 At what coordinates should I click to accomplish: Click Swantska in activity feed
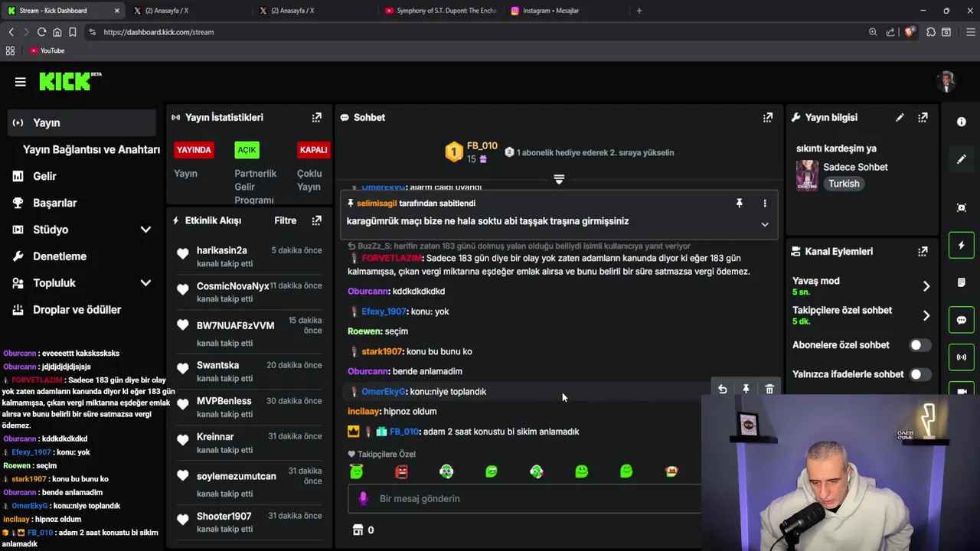[217, 365]
